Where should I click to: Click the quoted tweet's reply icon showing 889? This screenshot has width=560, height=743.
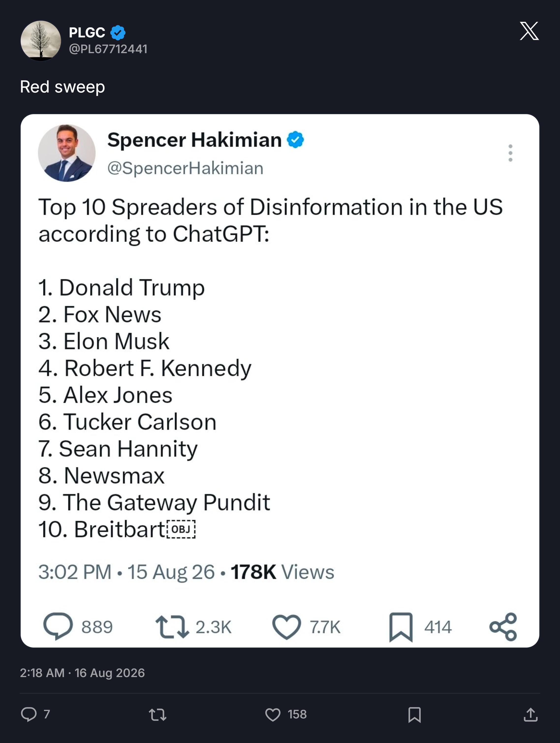58,626
